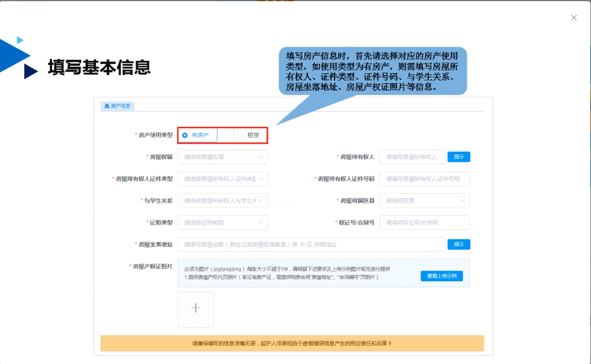Click the 查看上传示例 button
Image resolution: width=591 pixels, height=364 pixels.
441,276
